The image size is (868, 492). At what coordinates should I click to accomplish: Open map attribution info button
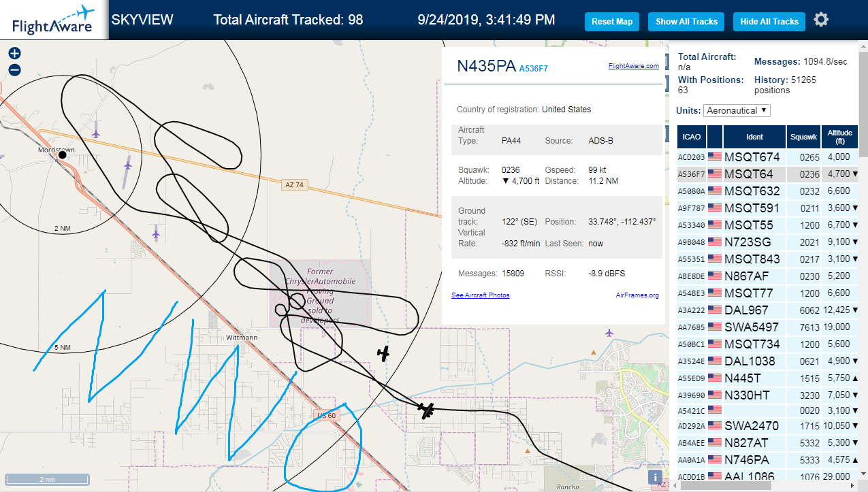[x=655, y=478]
